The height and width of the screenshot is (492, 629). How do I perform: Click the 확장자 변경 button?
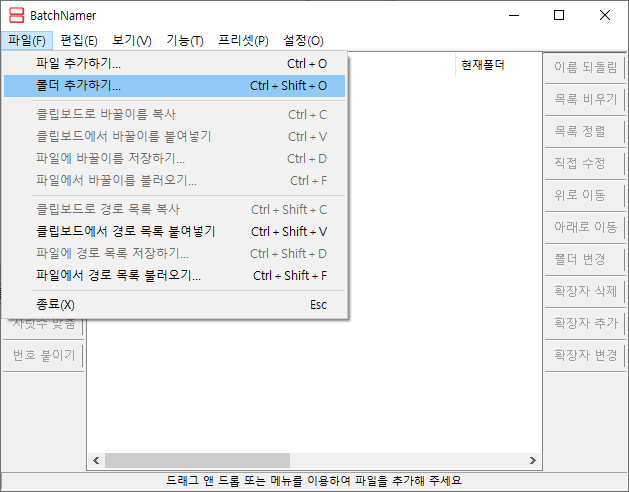click(x=585, y=355)
